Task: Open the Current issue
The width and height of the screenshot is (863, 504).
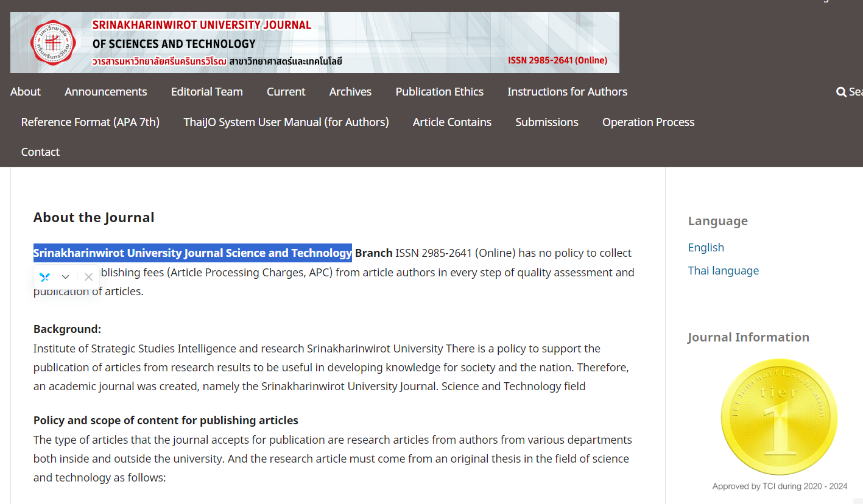Action: 286,91
